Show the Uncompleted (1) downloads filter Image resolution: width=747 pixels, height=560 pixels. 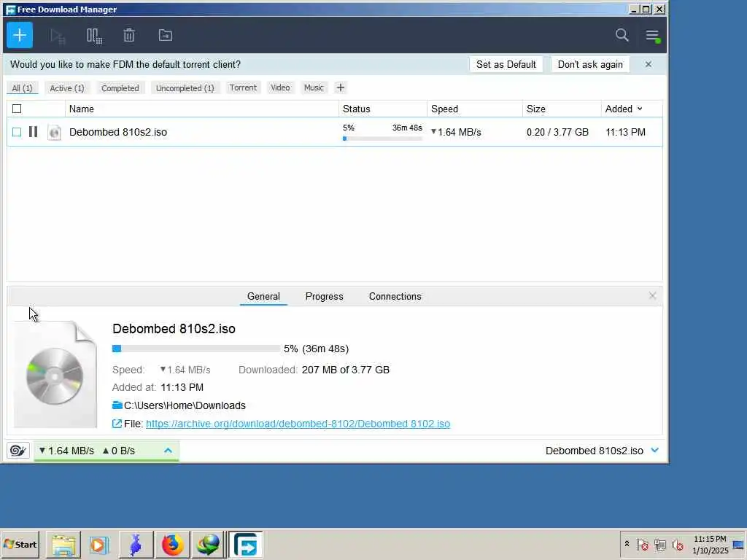pos(185,88)
